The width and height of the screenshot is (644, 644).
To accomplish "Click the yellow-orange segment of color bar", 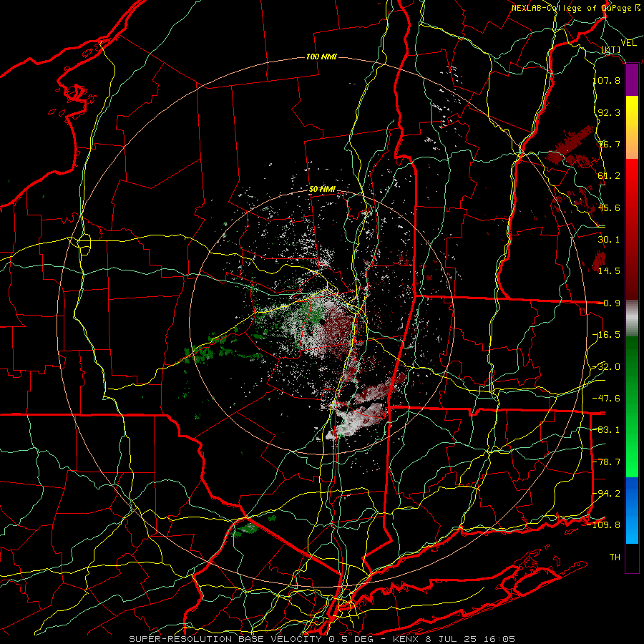I will [632, 127].
